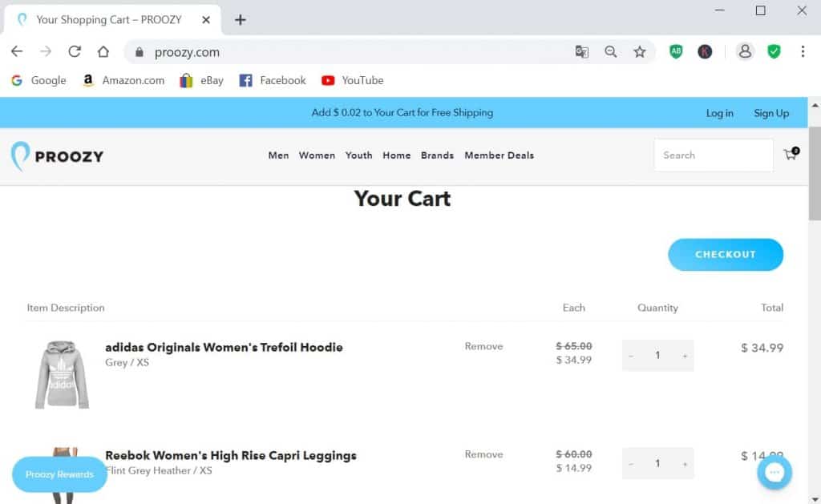Click the adidas hoodie quantity value field
Image resolution: width=821 pixels, height=504 pixels.
(657, 356)
